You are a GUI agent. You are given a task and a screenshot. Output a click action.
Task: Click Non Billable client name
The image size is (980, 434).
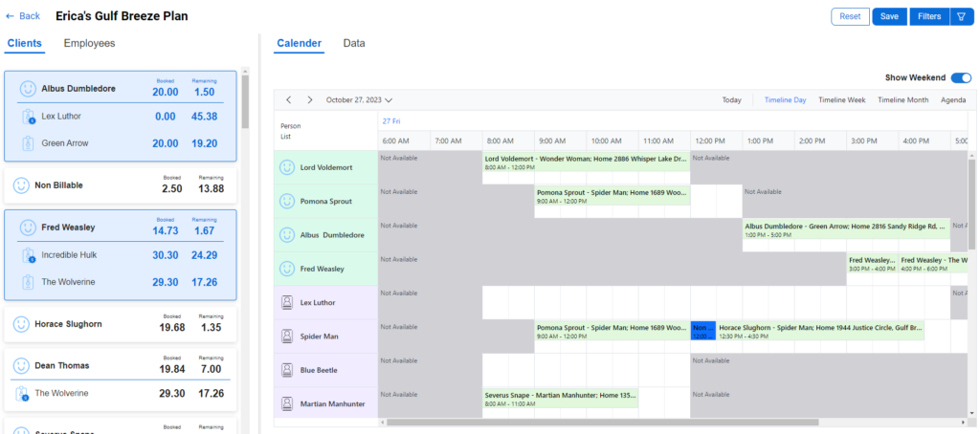point(58,185)
